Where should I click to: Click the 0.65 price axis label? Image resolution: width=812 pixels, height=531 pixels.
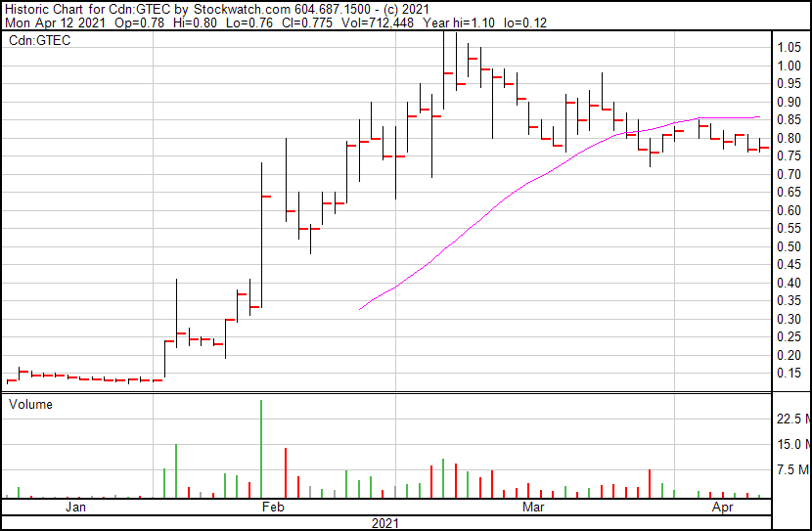[789, 193]
